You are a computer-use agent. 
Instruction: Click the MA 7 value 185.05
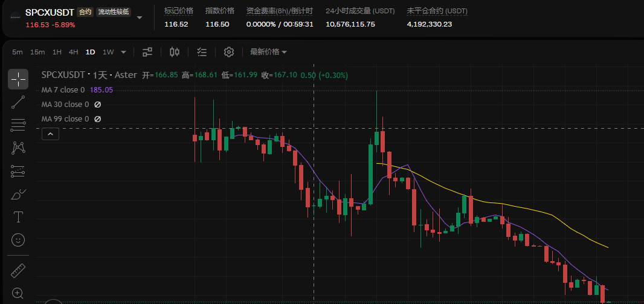pos(101,90)
